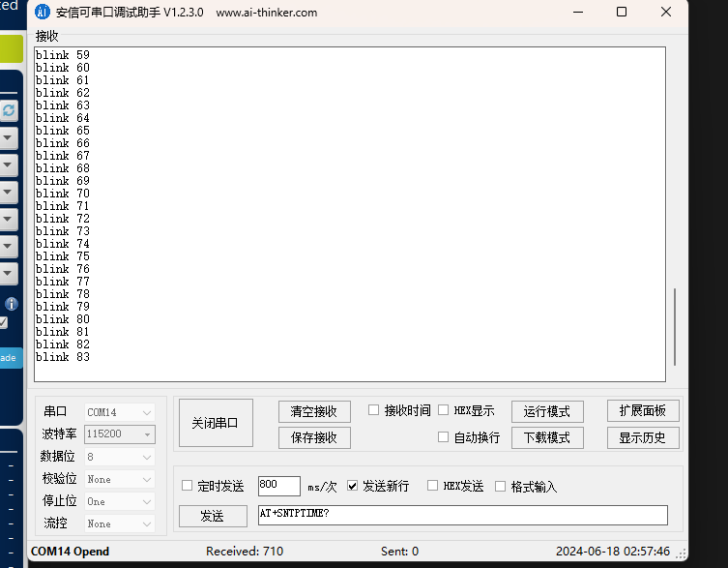Click the resize grip at the status bar corner
728x568 pixels.
681,553
